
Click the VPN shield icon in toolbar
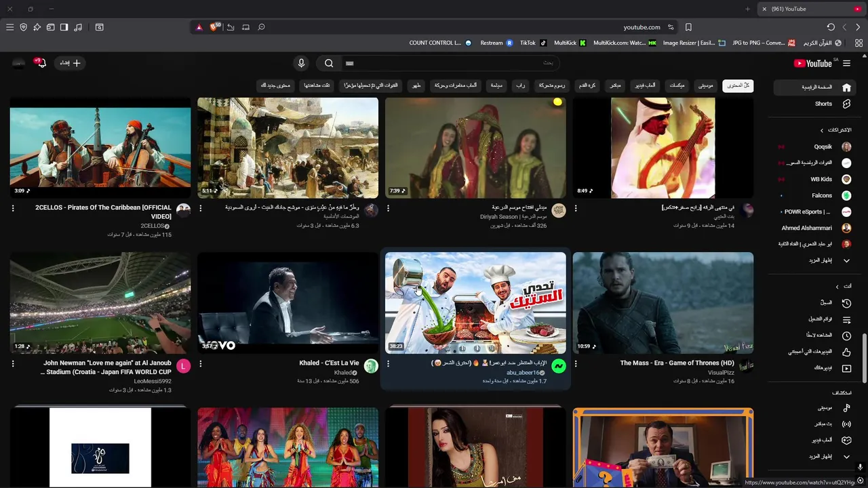pos(23,27)
